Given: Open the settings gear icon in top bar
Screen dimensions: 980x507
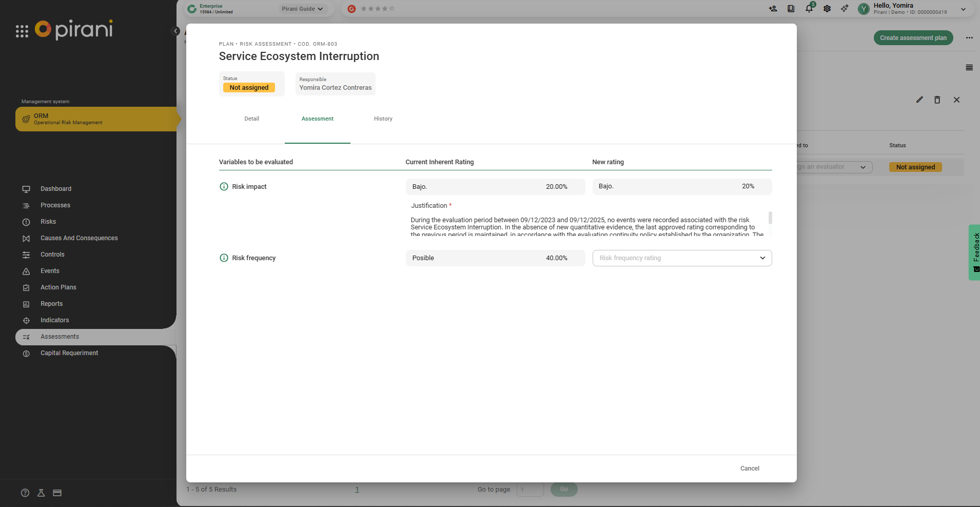Looking at the screenshot, I should 827,9.
